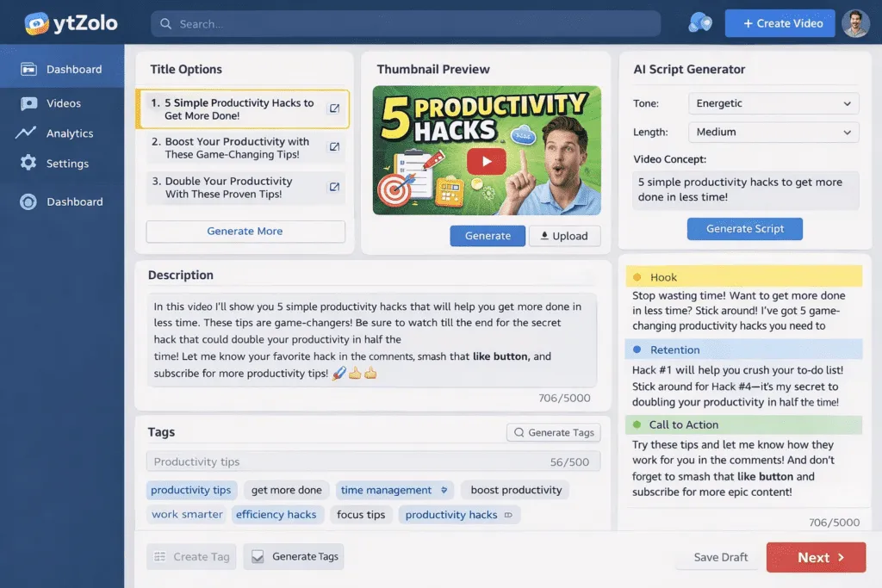This screenshot has width=882, height=588.
Task: Open the edit icon for title option 1
Action: pos(334,108)
